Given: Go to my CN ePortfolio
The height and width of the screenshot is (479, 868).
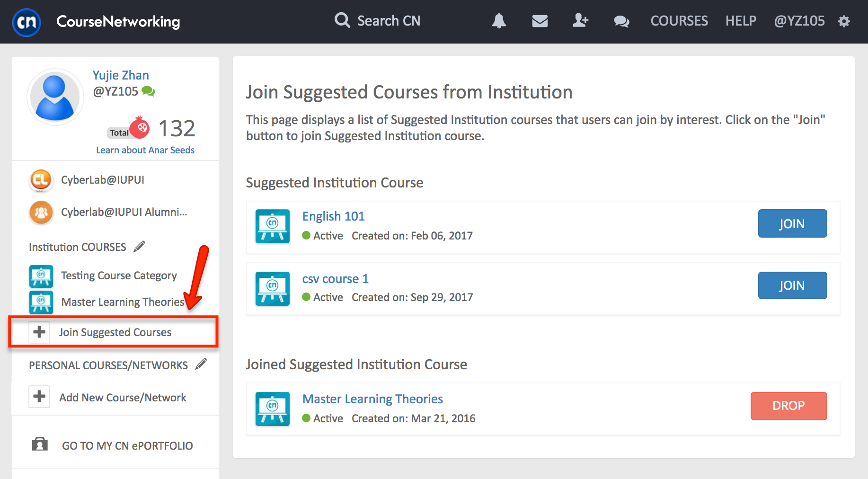Looking at the screenshot, I should coord(127,446).
